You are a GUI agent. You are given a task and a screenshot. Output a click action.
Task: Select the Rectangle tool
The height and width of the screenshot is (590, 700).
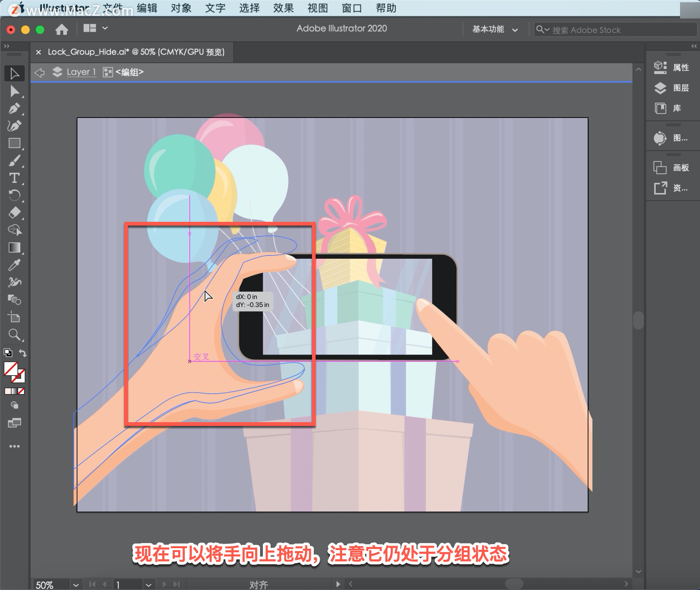14,143
